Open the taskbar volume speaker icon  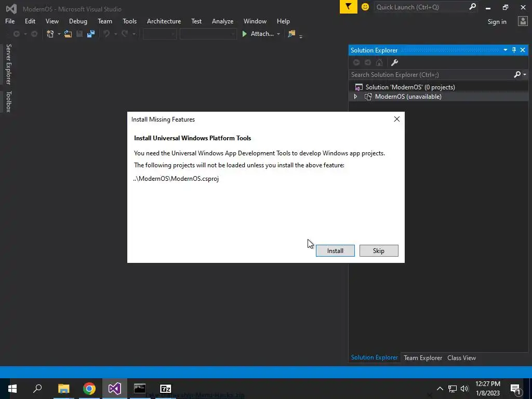click(464, 389)
